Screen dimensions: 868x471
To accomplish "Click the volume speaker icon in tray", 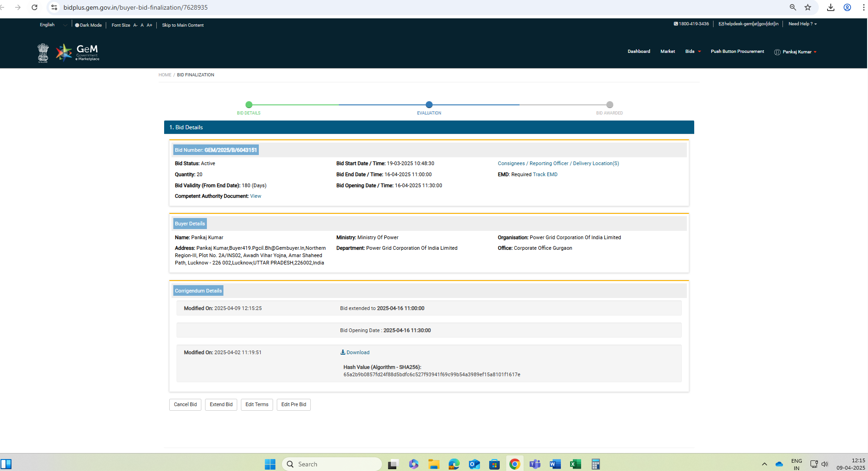I will click(x=824, y=464).
